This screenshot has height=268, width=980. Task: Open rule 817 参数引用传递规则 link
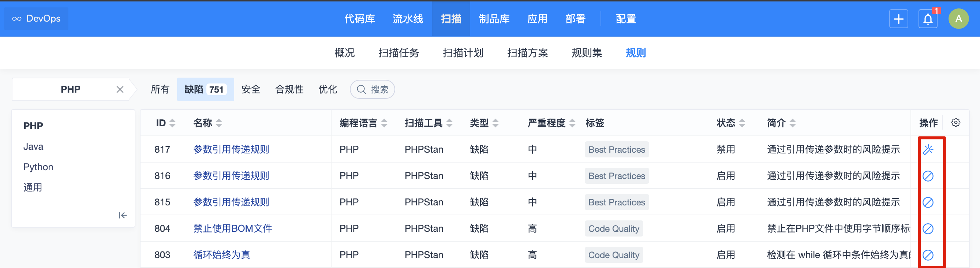[x=231, y=149]
